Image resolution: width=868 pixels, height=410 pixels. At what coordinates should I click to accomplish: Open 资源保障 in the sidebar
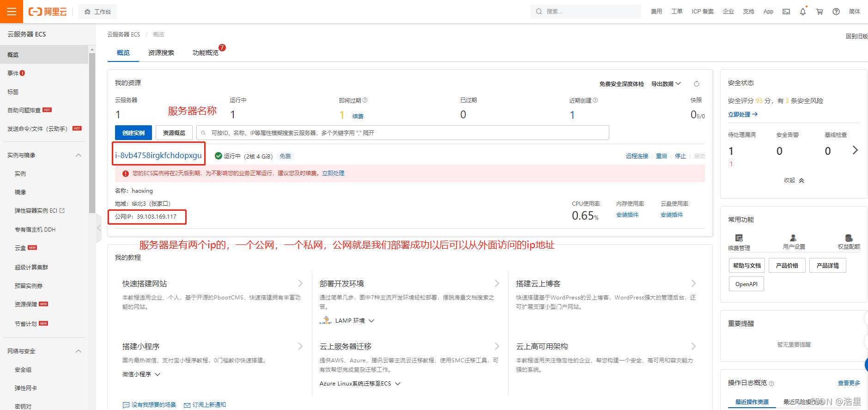pos(26,304)
